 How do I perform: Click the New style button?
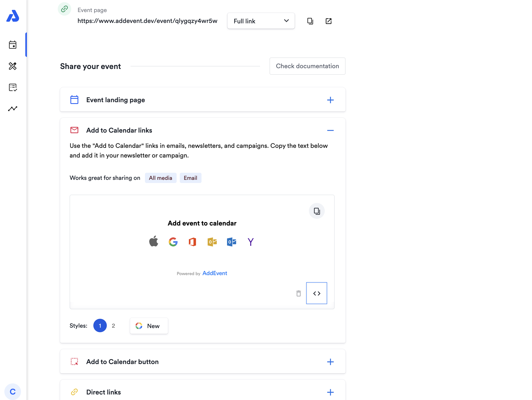(x=149, y=326)
